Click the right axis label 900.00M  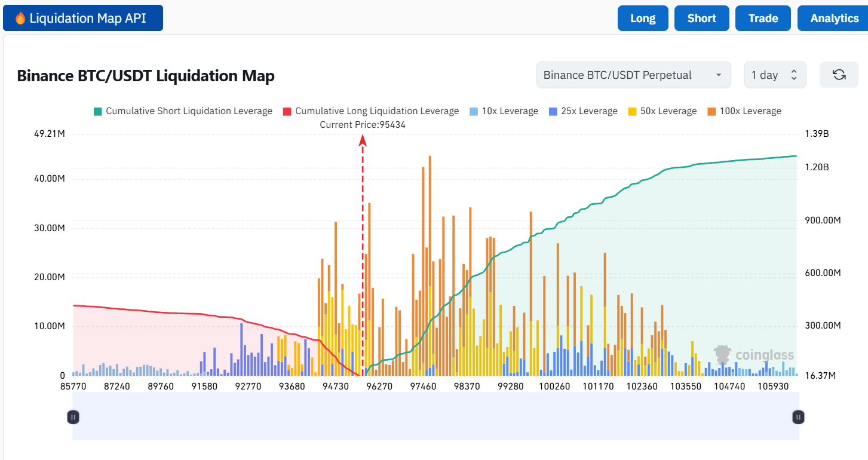click(823, 220)
